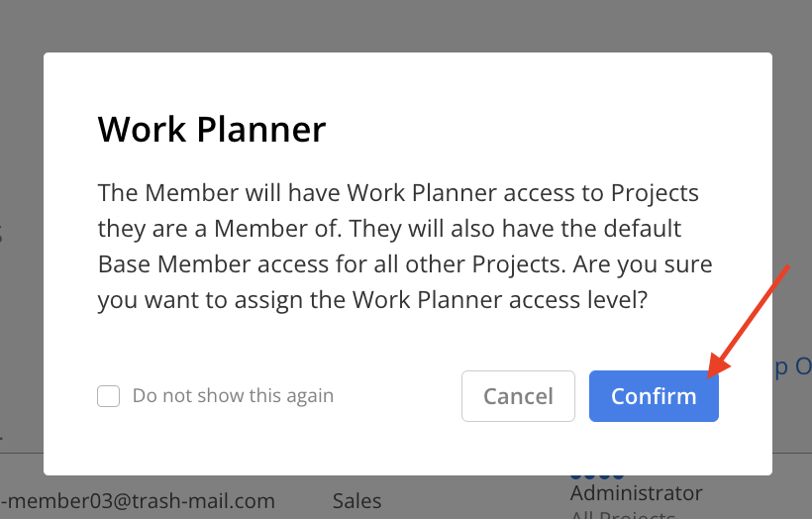812x519 pixels.
Task: Open the "Administrator" access level entry
Action: 637,492
